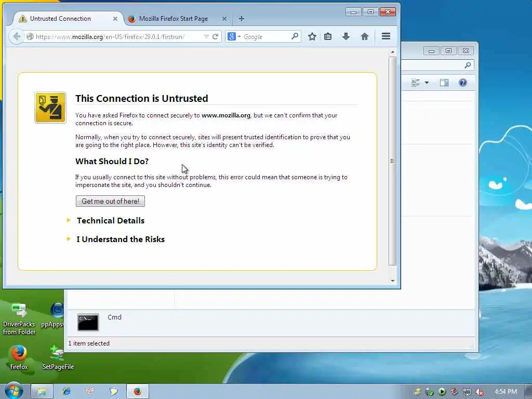This screenshot has width=532, height=399.
Task: Switch to Mozilla Firefox Start Page tab
Action: tap(173, 19)
